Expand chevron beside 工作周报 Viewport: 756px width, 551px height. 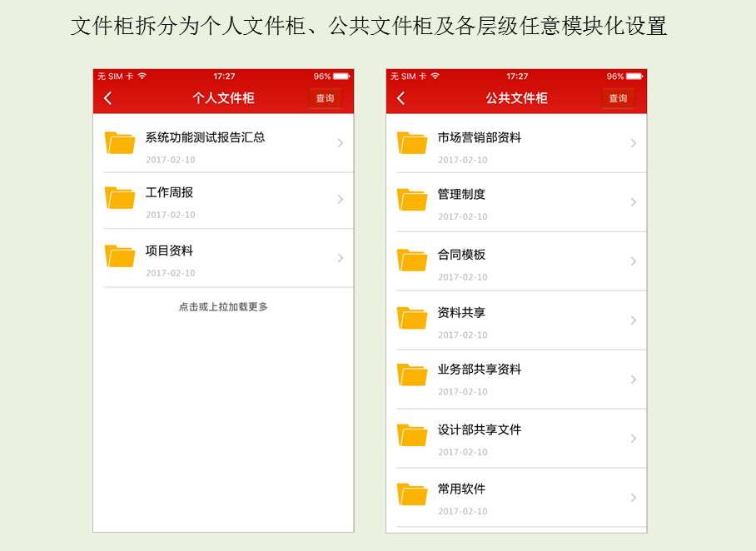coord(341,199)
